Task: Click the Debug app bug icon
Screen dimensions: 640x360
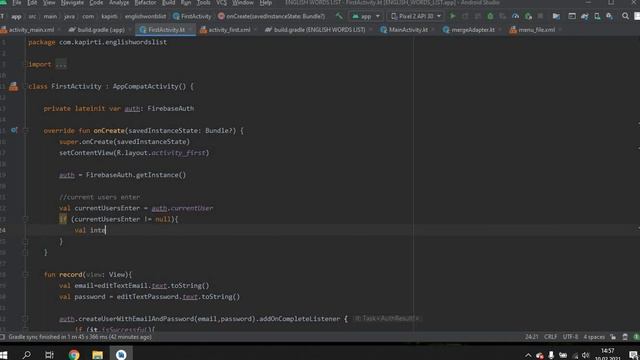Action: [x=490, y=16]
